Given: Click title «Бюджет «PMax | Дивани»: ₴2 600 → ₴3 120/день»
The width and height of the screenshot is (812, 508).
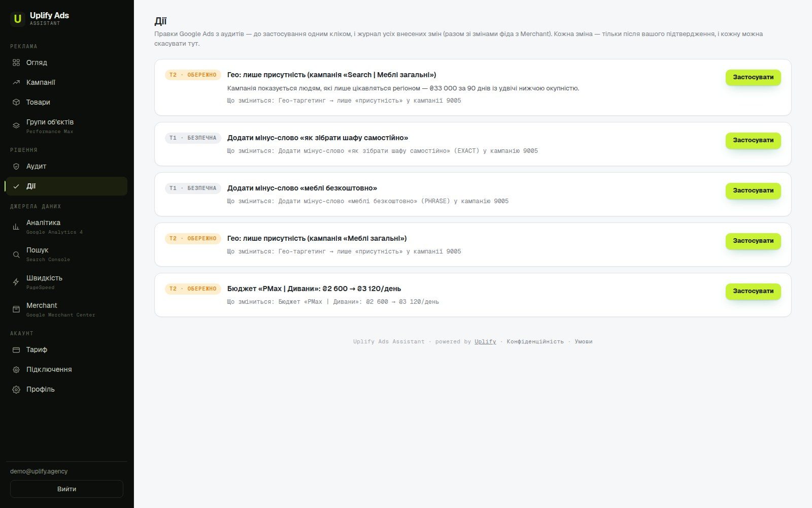Looking at the screenshot, I should [x=314, y=289].
